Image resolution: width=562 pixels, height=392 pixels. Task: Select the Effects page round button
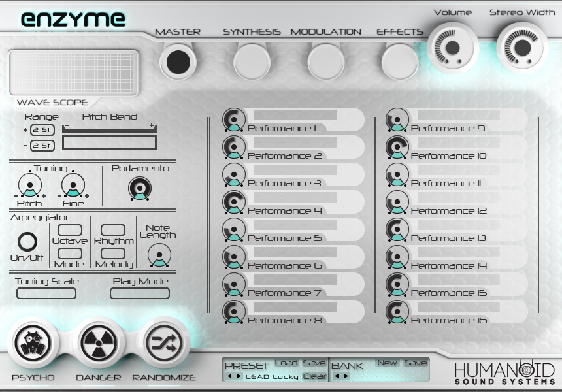coord(399,61)
